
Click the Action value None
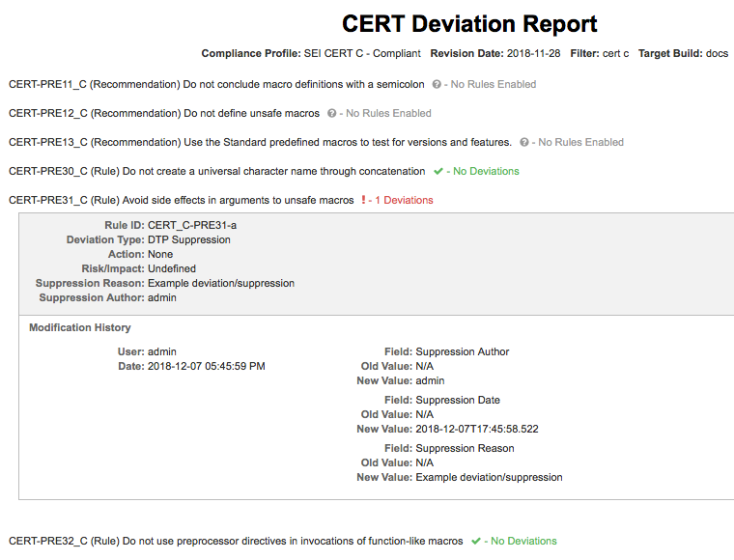(160, 254)
